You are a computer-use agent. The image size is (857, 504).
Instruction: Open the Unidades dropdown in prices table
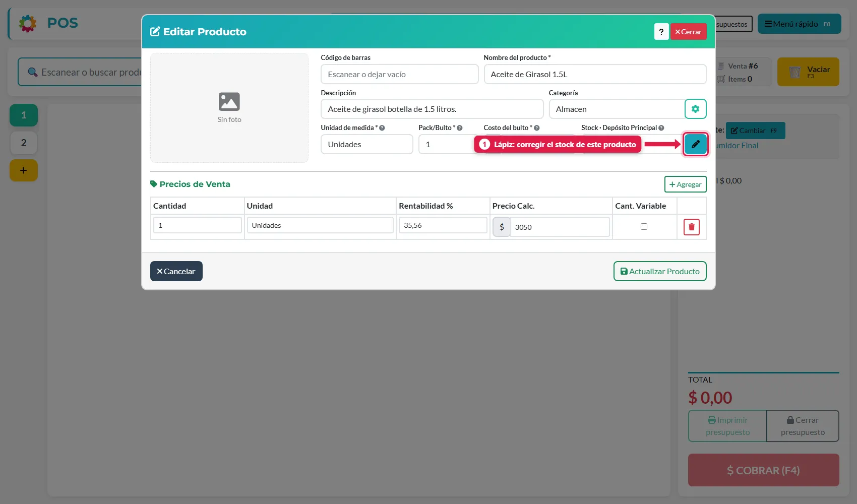[x=320, y=225]
